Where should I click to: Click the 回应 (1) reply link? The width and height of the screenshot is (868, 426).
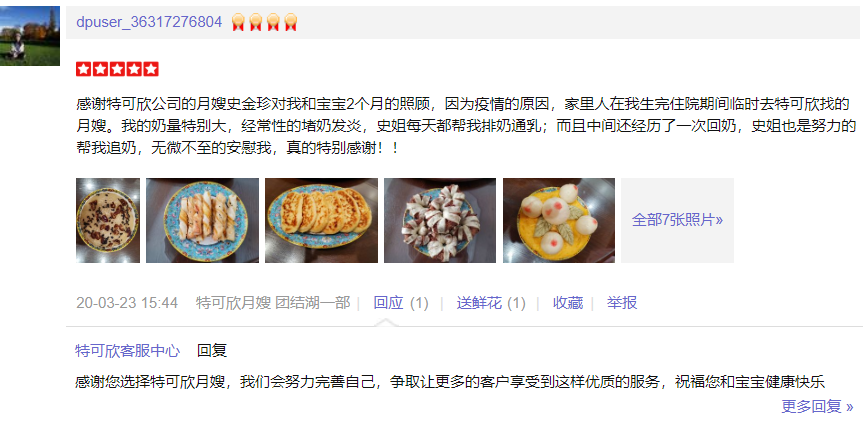click(x=401, y=303)
